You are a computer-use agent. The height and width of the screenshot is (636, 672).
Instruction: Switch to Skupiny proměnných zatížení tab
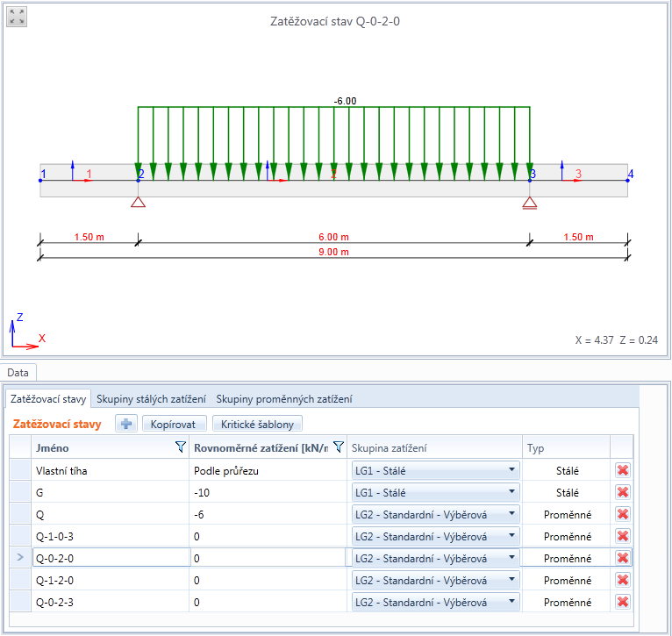point(284,399)
